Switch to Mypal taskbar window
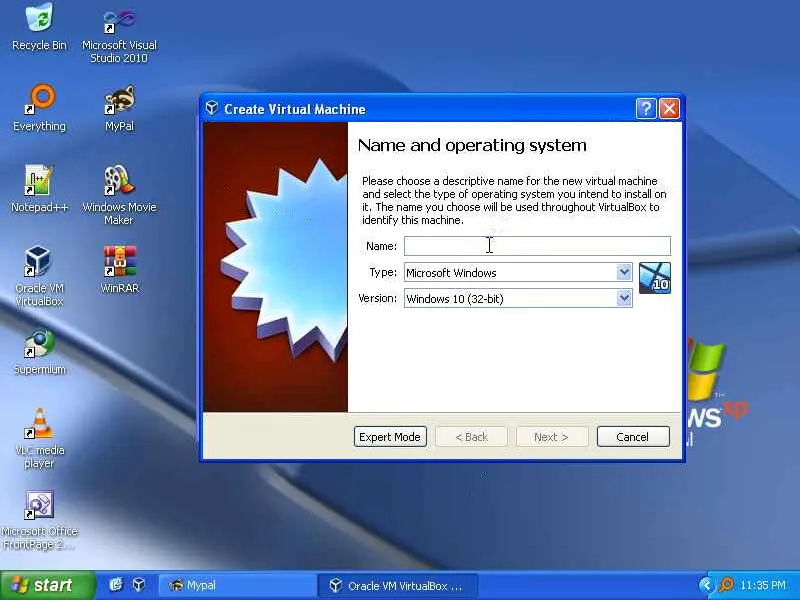 237,585
